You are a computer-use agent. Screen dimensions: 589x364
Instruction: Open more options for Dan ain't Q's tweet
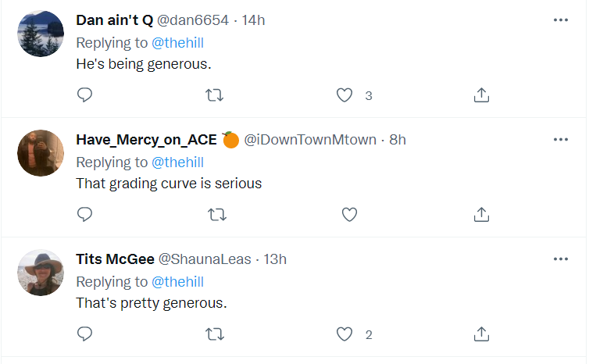[x=560, y=20]
